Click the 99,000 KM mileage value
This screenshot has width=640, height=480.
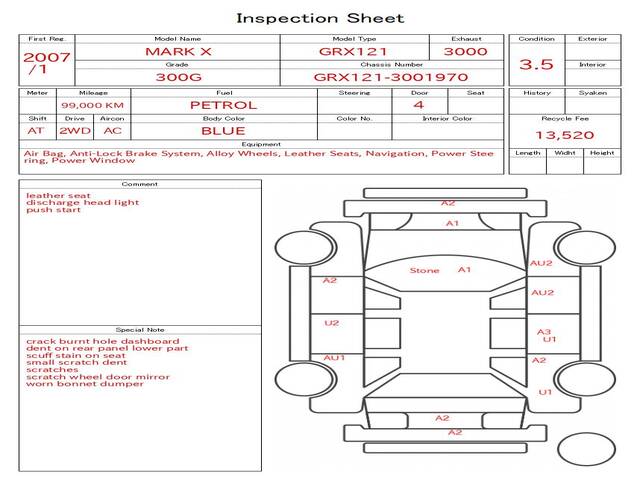(x=92, y=105)
